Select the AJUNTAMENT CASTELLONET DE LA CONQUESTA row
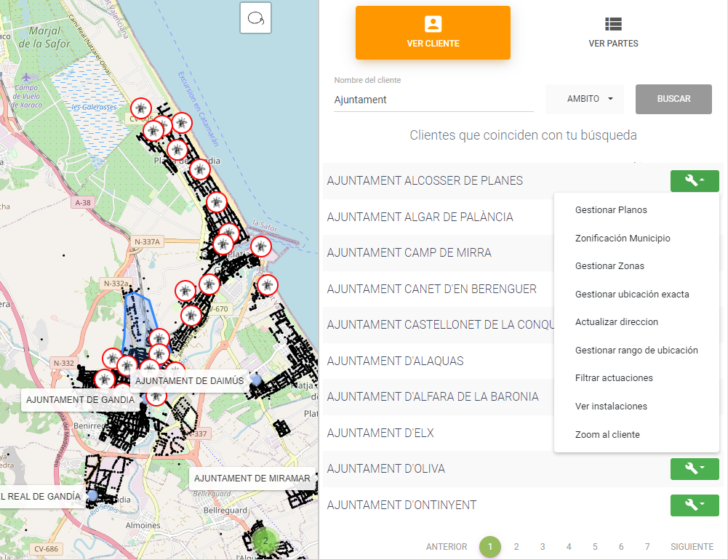 click(x=439, y=324)
